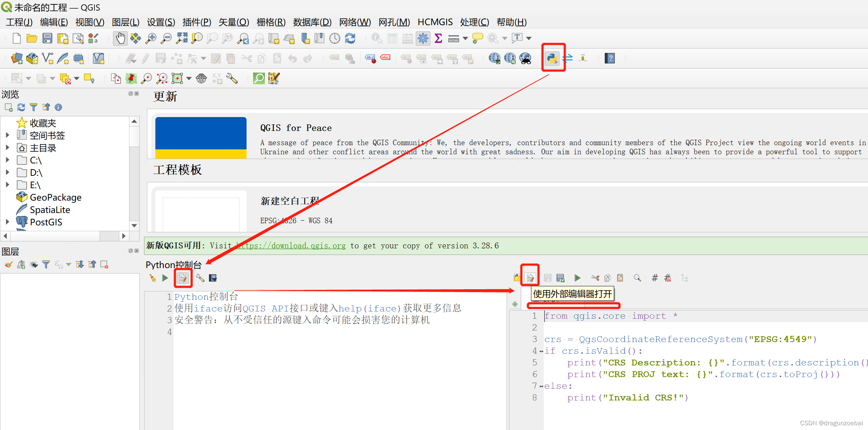Image resolution: width=868 pixels, height=430 pixels.
Task: Add new editor tab with plus icon
Action: point(515,304)
